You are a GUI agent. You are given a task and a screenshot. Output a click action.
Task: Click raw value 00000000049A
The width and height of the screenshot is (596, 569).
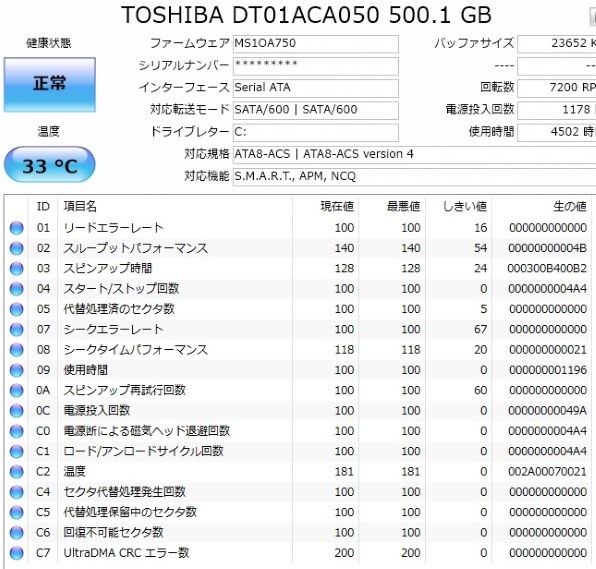pyautogui.click(x=547, y=411)
